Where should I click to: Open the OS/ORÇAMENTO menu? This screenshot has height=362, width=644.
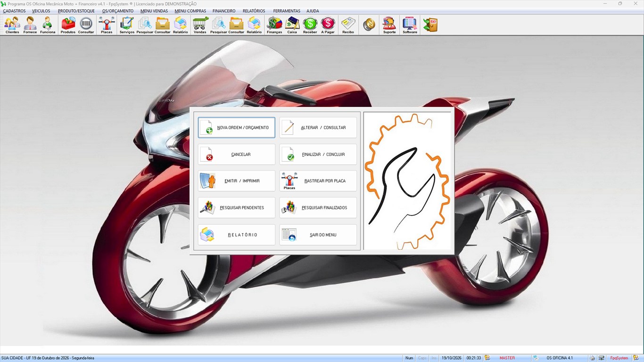click(118, 11)
